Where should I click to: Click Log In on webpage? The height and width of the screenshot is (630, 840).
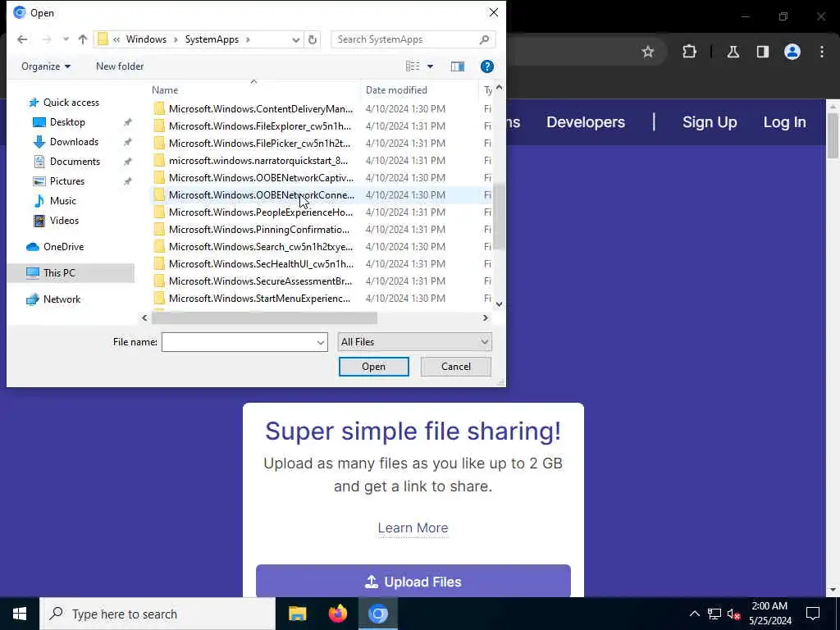coord(784,122)
